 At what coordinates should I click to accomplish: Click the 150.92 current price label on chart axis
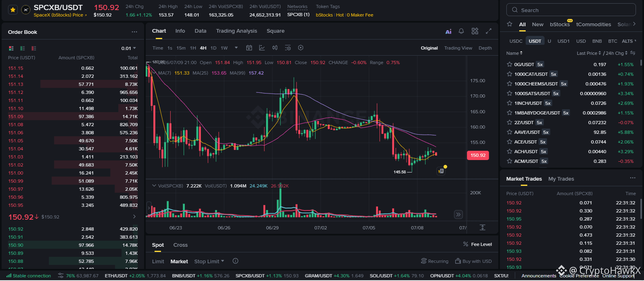tap(478, 155)
